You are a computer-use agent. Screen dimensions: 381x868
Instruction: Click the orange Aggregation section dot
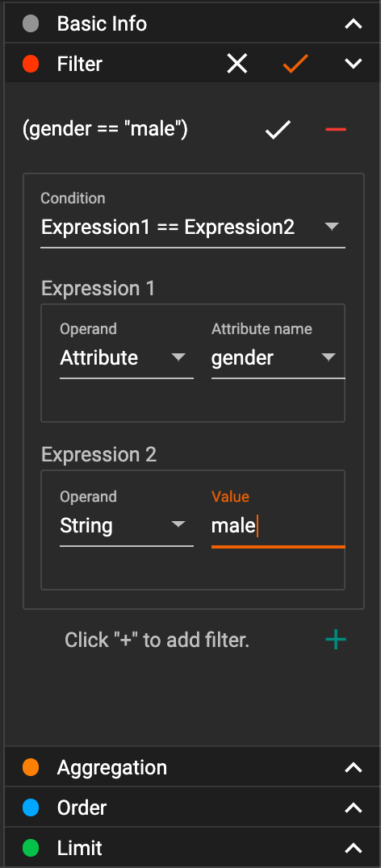(x=31, y=767)
